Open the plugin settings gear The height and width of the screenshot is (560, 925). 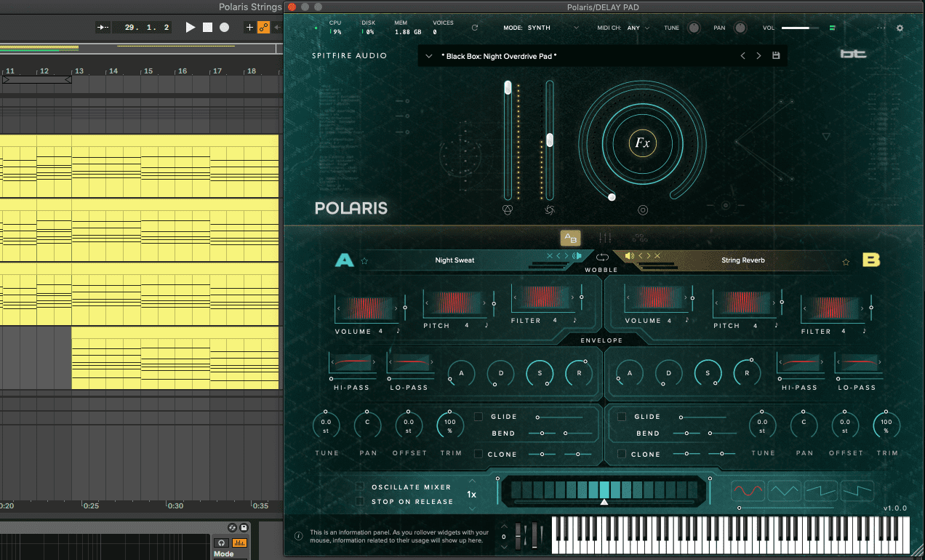tap(900, 28)
